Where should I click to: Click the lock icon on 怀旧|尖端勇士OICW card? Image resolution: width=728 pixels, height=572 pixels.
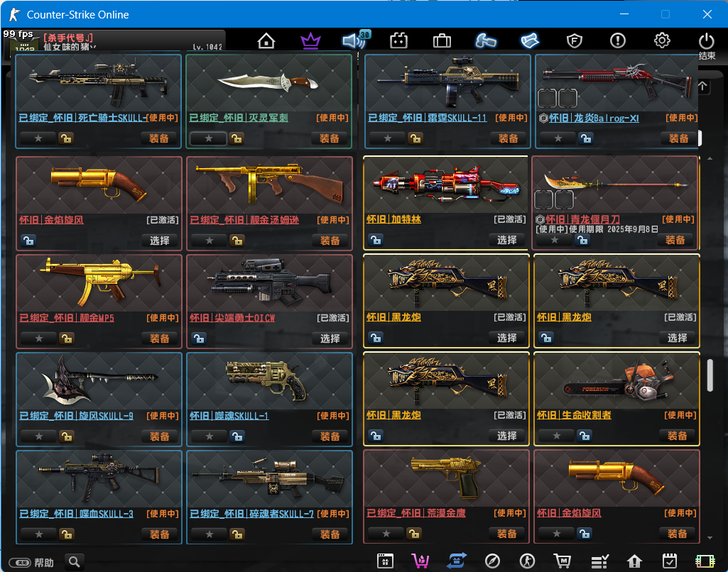(199, 339)
